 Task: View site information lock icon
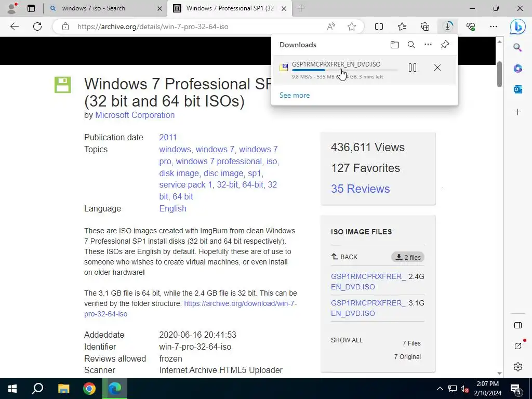(x=65, y=26)
